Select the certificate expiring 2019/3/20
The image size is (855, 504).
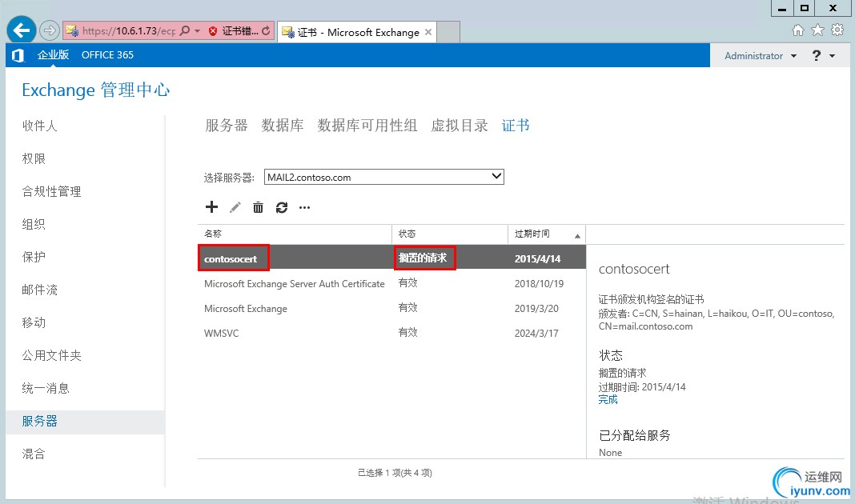[391, 308]
